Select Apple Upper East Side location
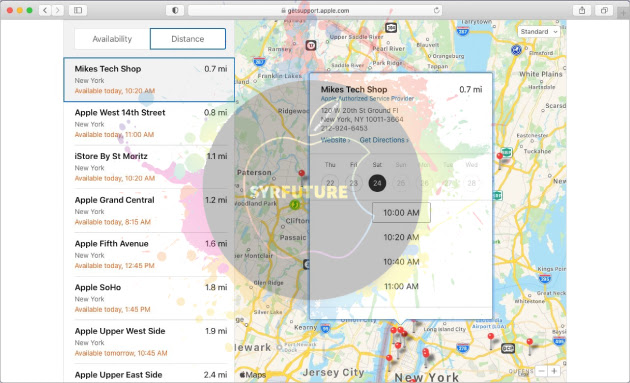The height and width of the screenshot is (383, 630). [149, 374]
